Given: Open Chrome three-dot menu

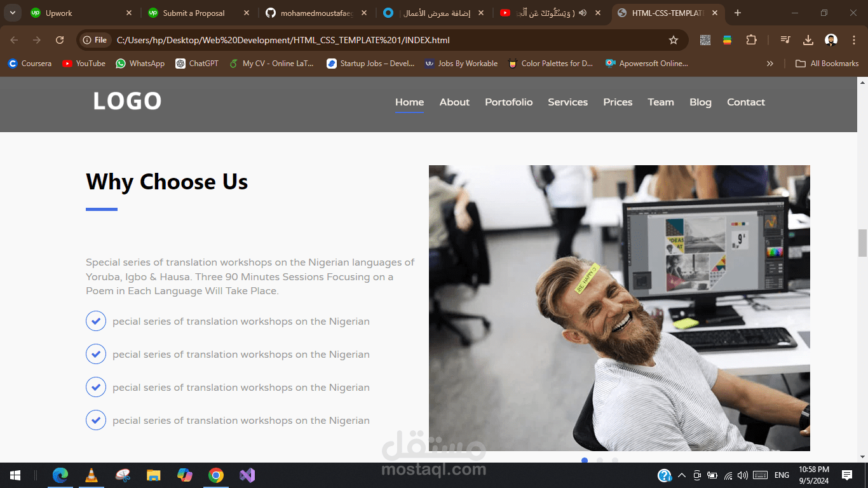Looking at the screenshot, I should (x=854, y=40).
